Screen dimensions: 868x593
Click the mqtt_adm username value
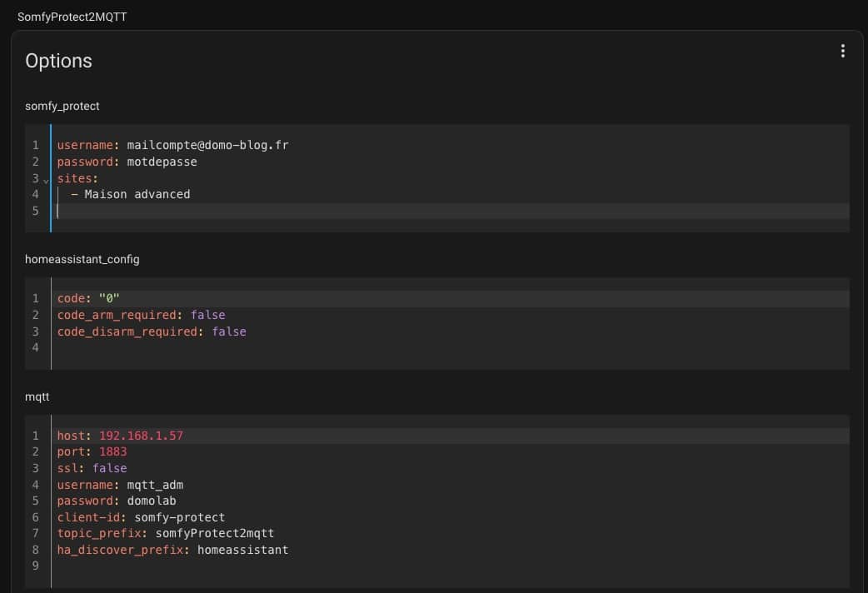tap(155, 485)
